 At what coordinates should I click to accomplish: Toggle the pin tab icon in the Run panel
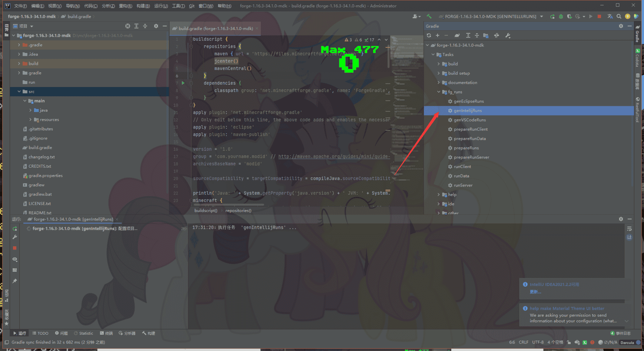pyautogui.click(x=15, y=281)
